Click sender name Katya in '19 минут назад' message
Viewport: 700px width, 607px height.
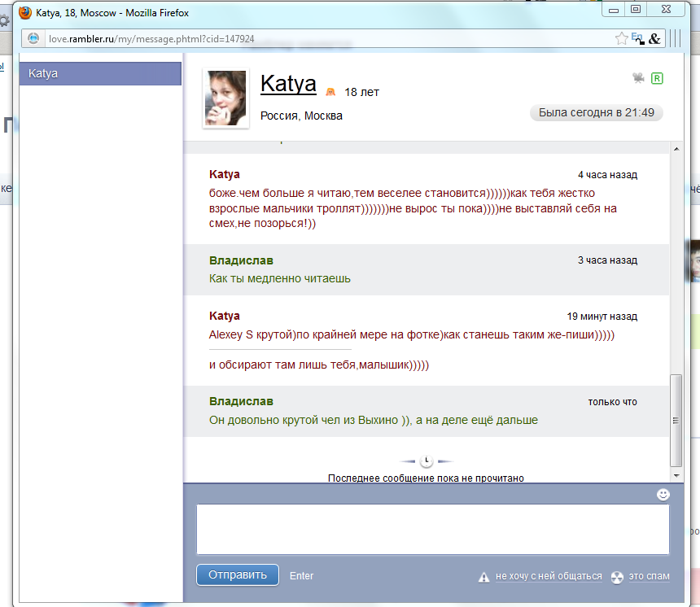[225, 316]
